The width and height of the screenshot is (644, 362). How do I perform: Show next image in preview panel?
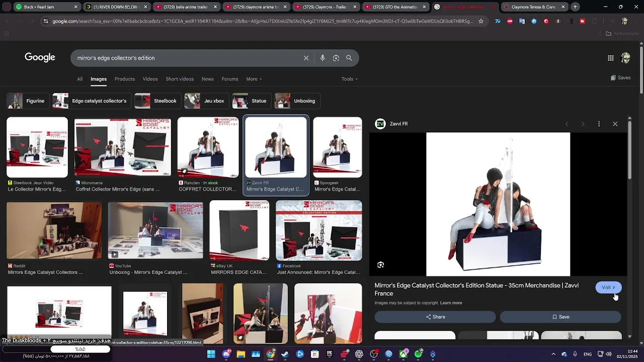point(583,124)
